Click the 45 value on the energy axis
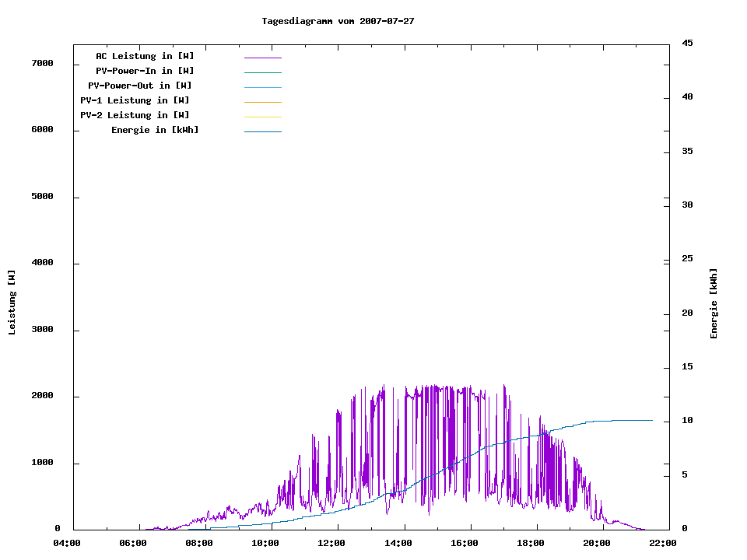The image size is (747, 560). 687,43
